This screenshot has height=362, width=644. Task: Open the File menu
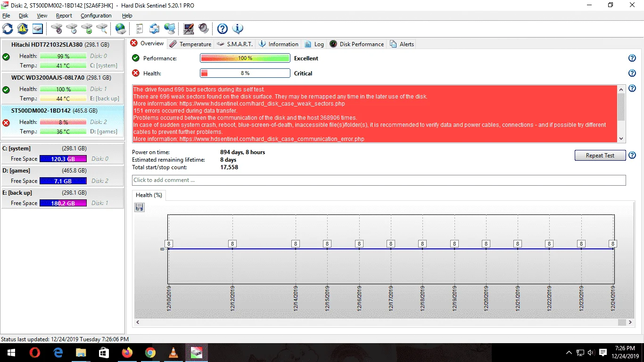point(6,16)
